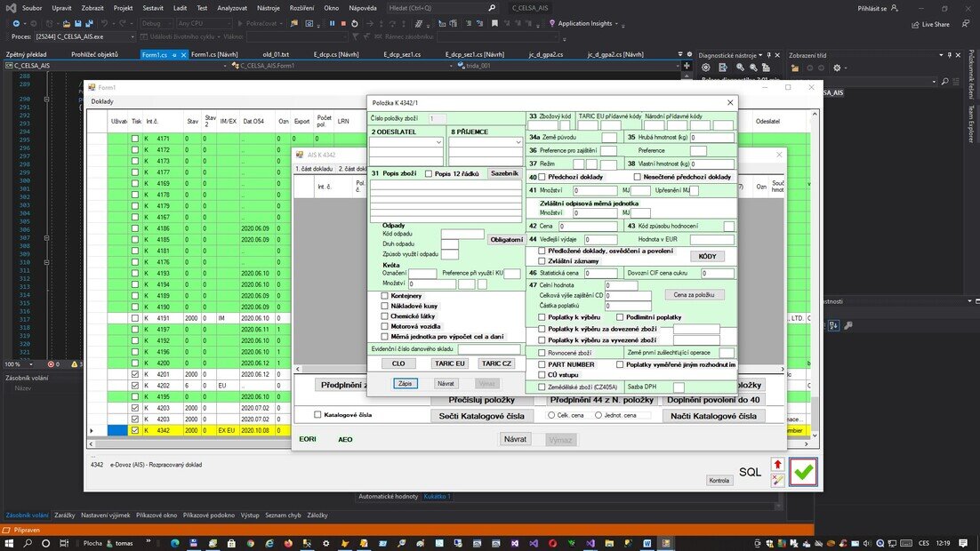The image size is (980, 551).
Task: Tick the Popis 12 řádků checkbox
Action: coord(429,173)
